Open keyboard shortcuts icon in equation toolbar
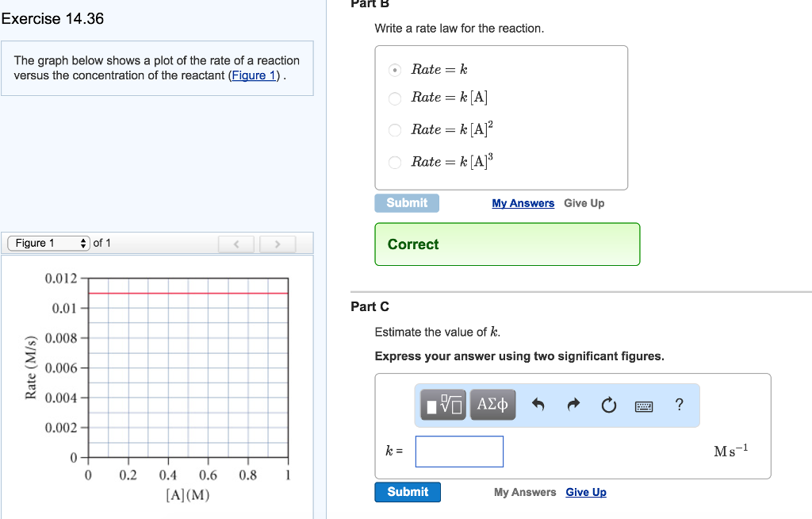The image size is (812, 519). (x=644, y=406)
